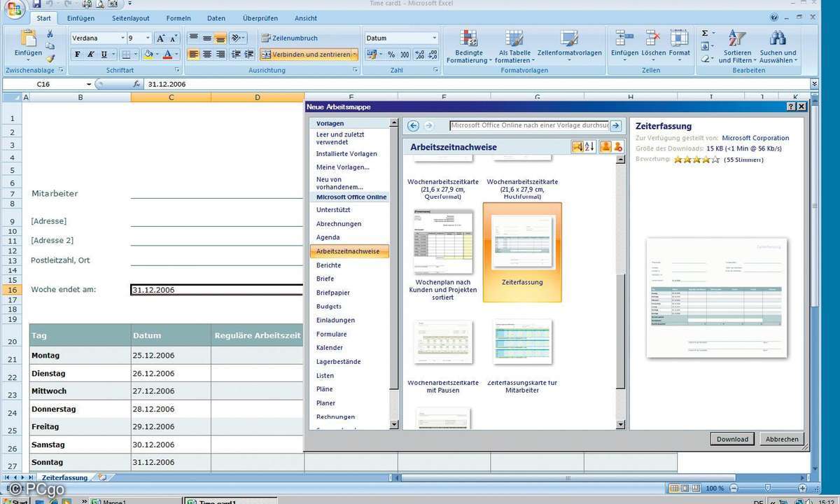Select Meine Vorlagen... category
Screen dimensions: 840x504
pyautogui.click(x=343, y=167)
